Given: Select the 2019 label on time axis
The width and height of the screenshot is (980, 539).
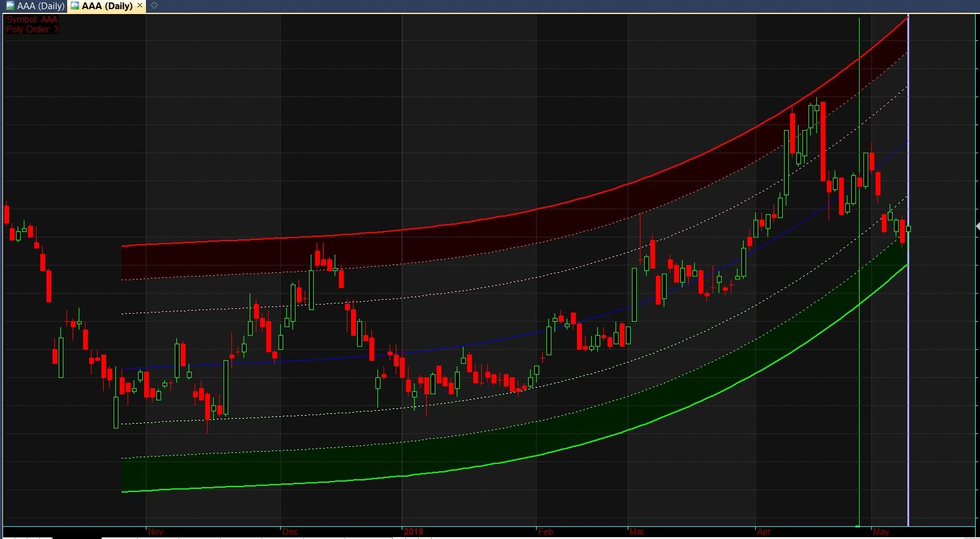Looking at the screenshot, I should 413,532.
